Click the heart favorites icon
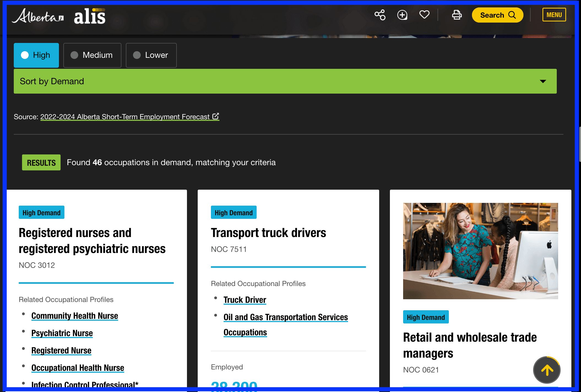581x392 pixels. [x=424, y=15]
